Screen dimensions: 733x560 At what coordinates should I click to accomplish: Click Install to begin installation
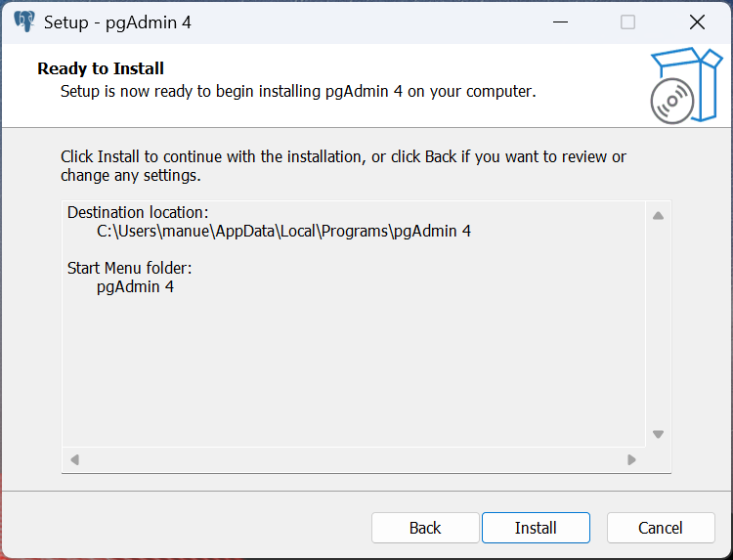point(536,528)
